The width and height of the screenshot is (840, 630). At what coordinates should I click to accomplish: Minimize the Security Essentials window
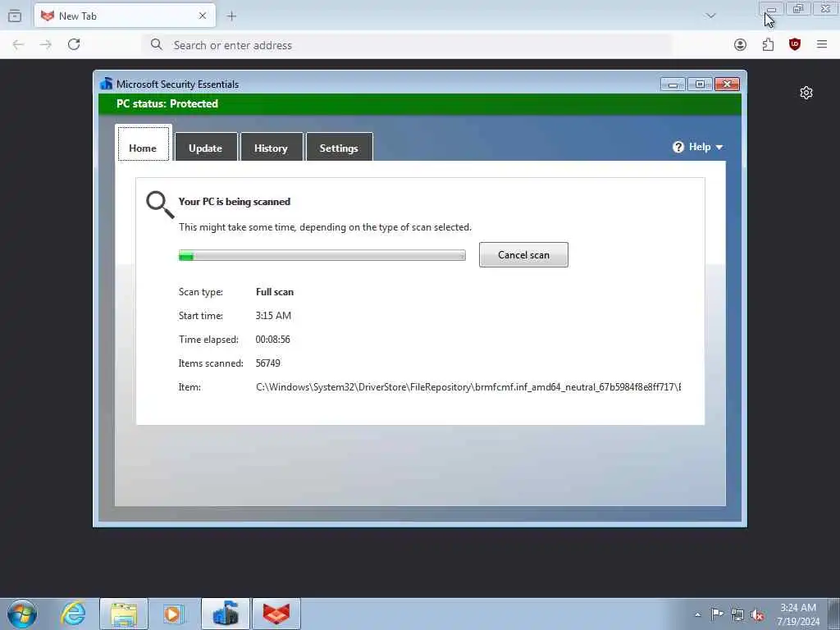(x=673, y=84)
